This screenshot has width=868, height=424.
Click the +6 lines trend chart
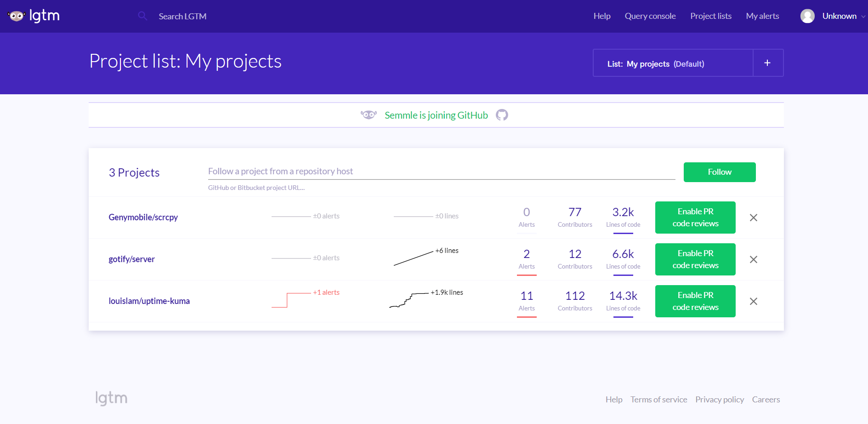pyautogui.click(x=426, y=257)
